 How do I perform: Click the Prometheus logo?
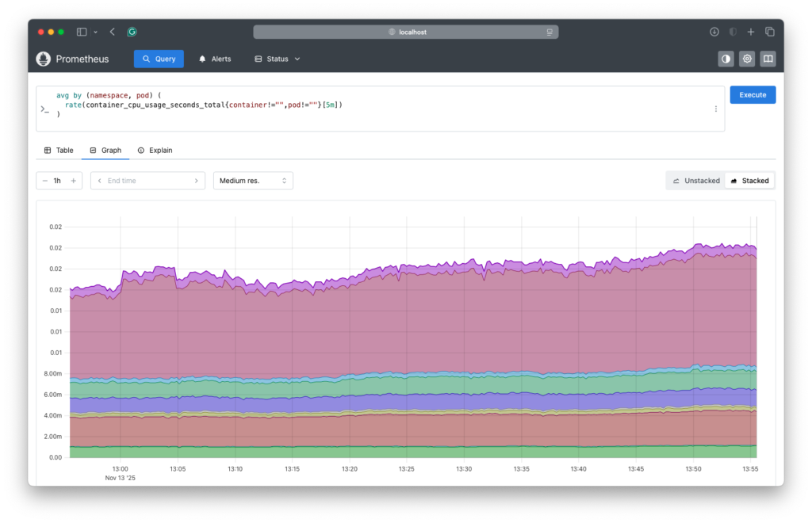point(42,59)
